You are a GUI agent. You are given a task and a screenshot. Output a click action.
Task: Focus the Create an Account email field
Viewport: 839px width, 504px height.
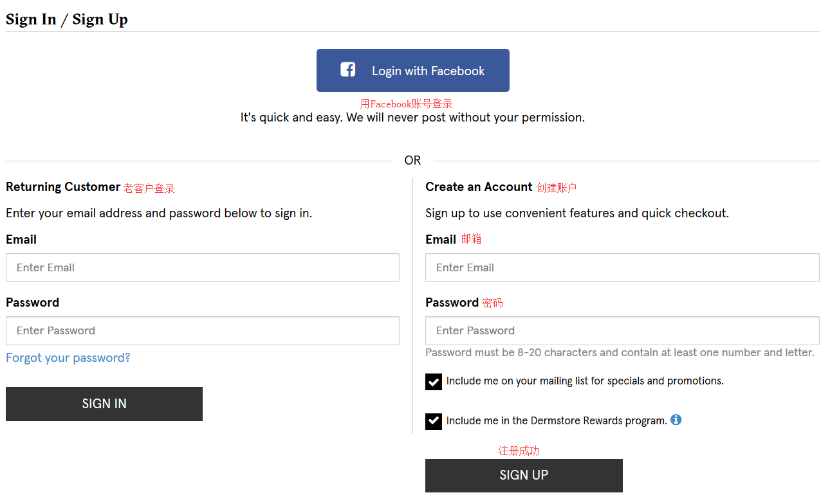622,267
